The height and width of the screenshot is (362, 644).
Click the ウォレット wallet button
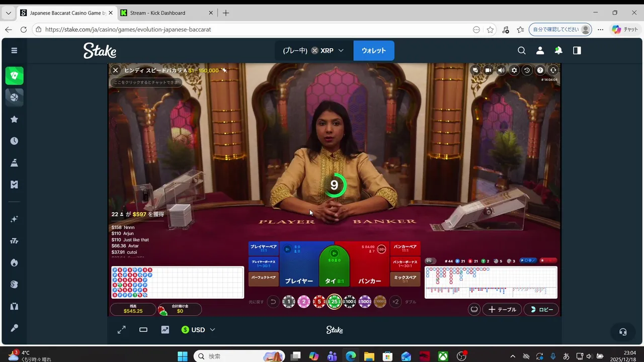click(374, 51)
